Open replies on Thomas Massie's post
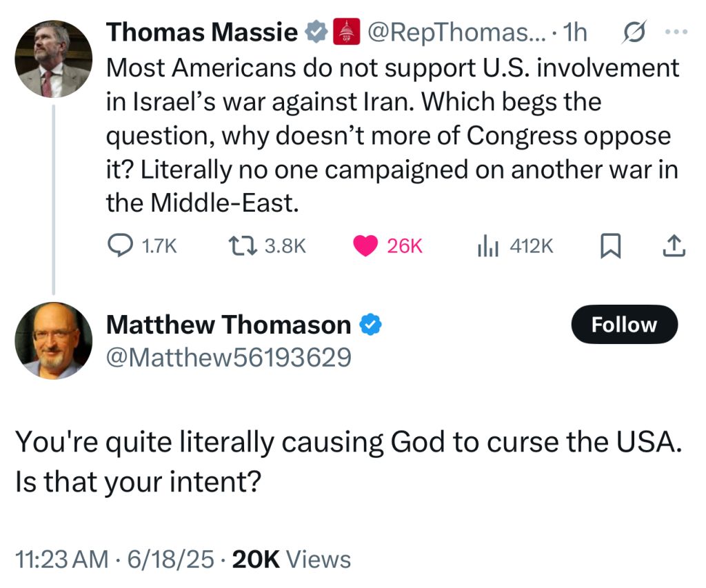The image size is (706, 588). pos(142,246)
